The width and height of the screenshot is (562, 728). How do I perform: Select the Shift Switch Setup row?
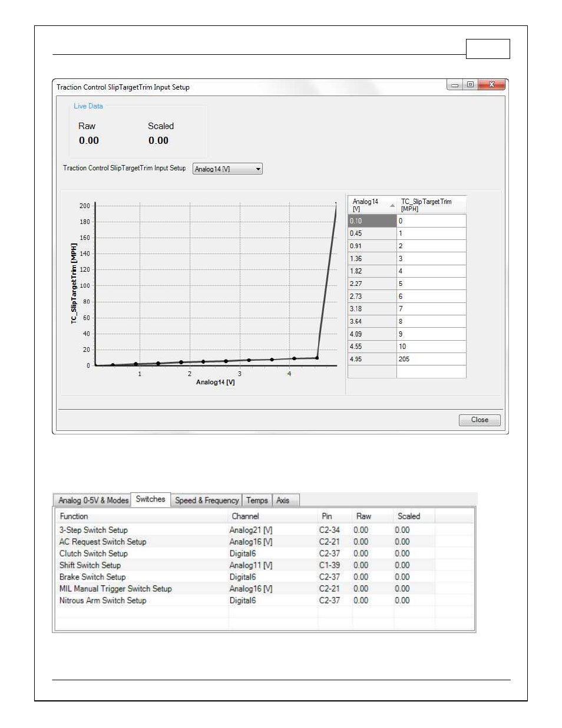(264, 565)
